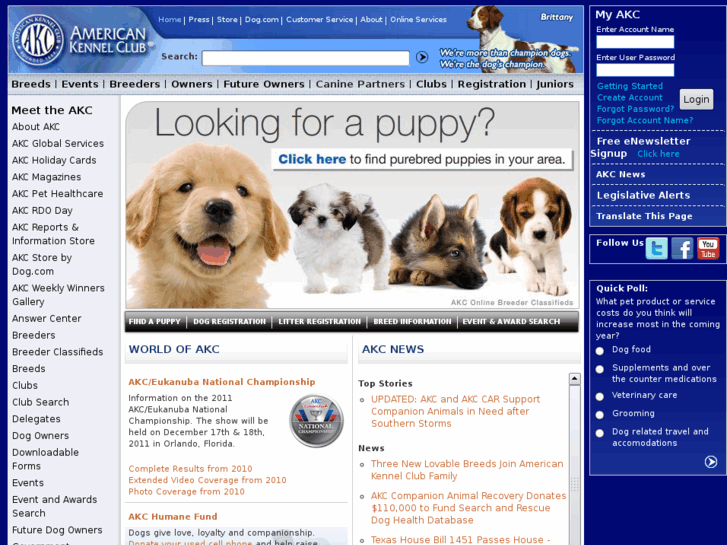The height and width of the screenshot is (545, 727).
Task: Click the National Championship medallion image
Action: click(x=316, y=421)
